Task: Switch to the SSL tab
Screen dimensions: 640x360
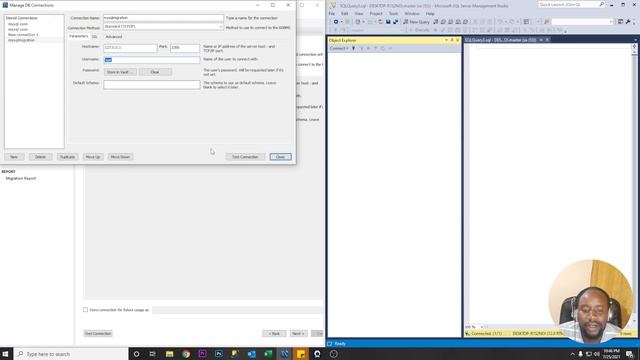Action: point(95,37)
